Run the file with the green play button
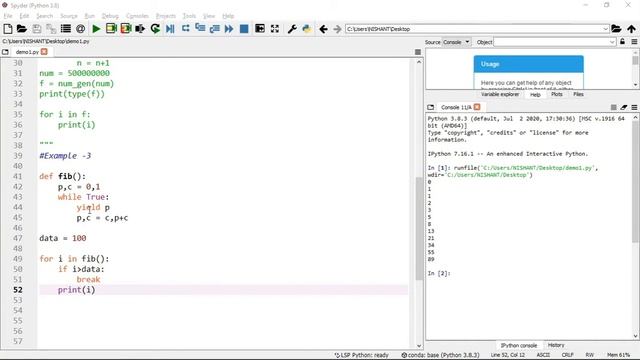Image resolution: width=640 pixels, height=360 pixels. (96, 29)
